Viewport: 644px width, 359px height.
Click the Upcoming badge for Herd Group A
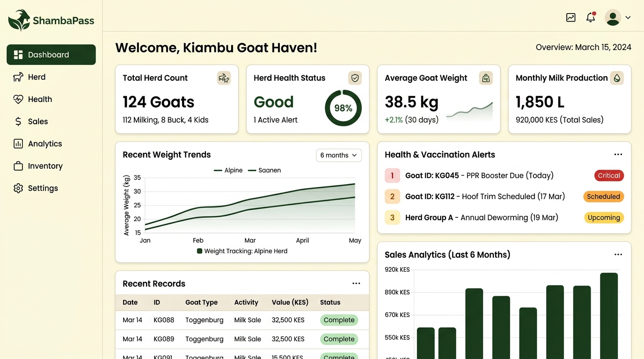[604, 218]
